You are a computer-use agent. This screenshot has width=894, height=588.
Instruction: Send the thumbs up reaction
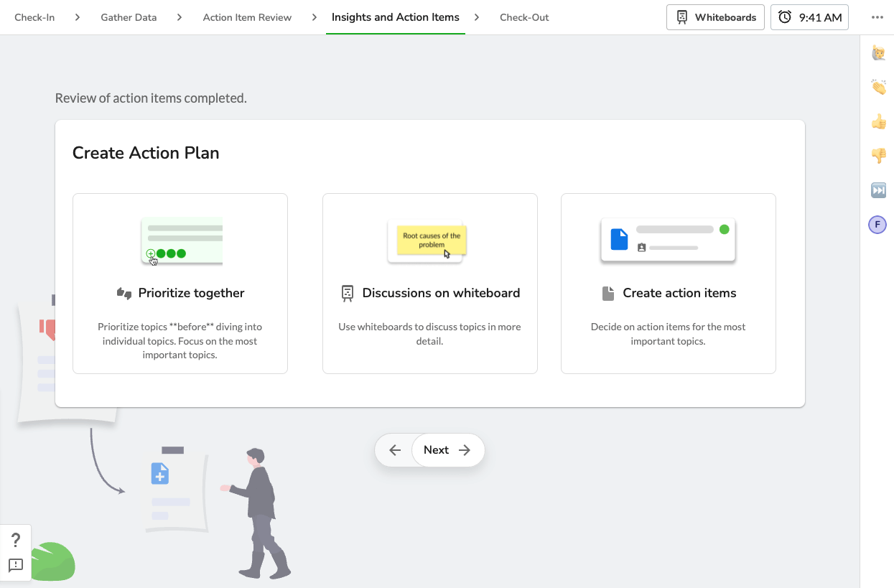coord(877,122)
